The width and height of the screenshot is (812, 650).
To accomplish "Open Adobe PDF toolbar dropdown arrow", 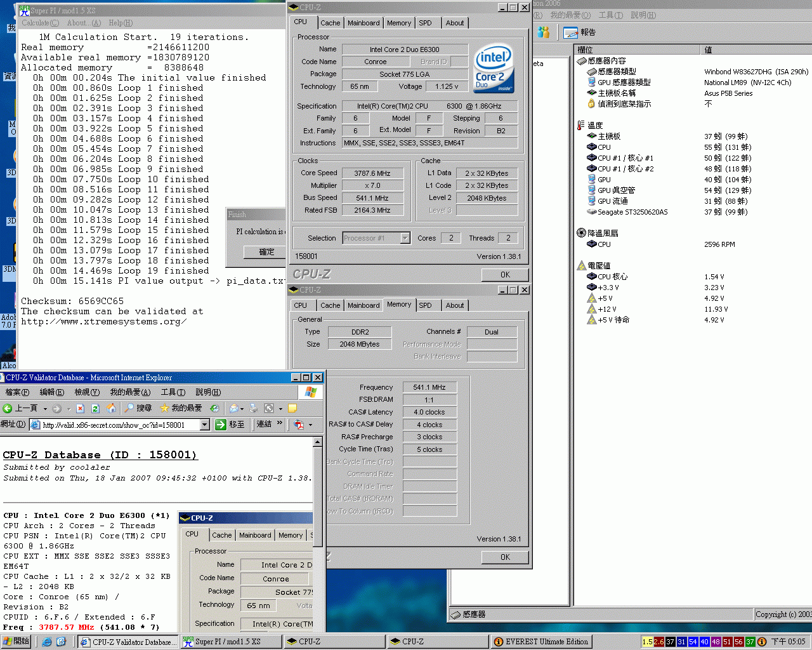I will pos(310,425).
